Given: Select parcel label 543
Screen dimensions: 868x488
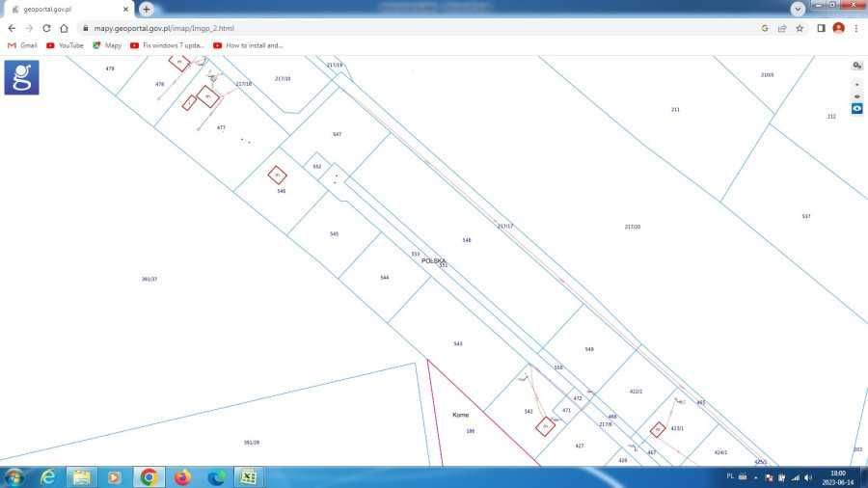Looking at the screenshot, I should tap(458, 343).
